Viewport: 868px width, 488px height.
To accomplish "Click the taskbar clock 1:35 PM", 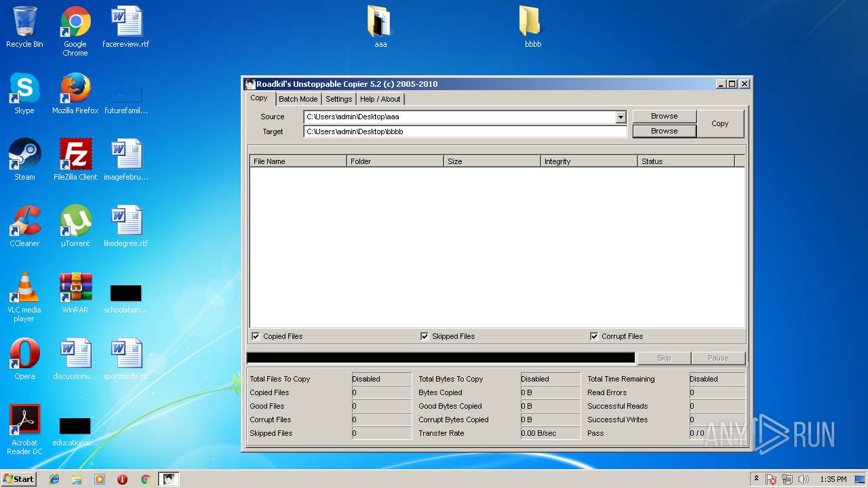I will pyautogui.click(x=833, y=479).
